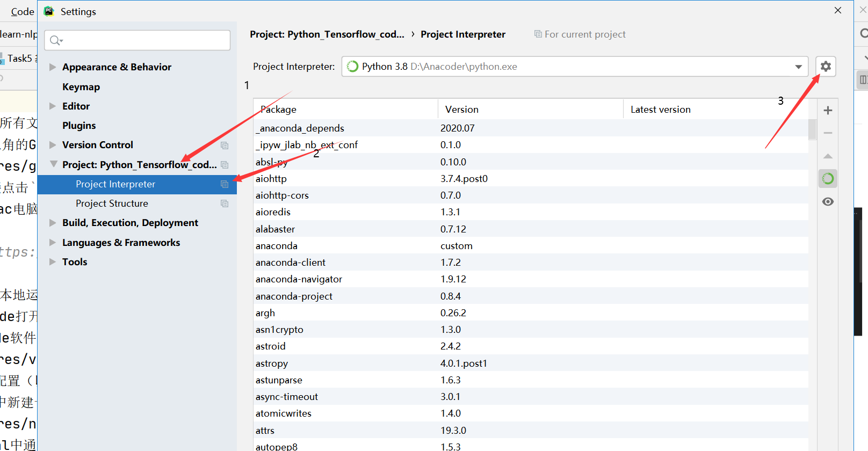The image size is (868, 451).
Task: Open the interpreter gear settings menu
Action: [826, 66]
